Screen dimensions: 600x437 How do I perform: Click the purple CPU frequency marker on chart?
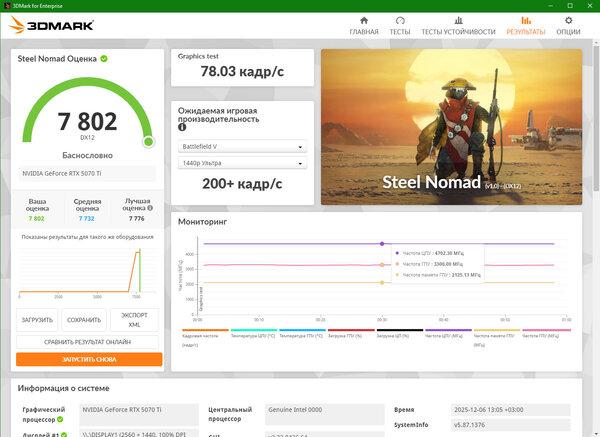tap(382, 244)
